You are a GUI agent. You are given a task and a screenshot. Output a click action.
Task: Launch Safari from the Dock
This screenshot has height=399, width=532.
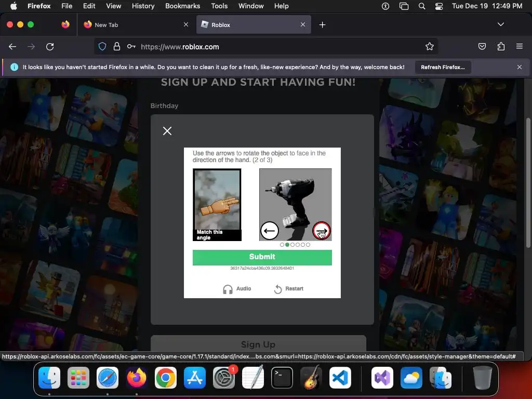click(108, 378)
